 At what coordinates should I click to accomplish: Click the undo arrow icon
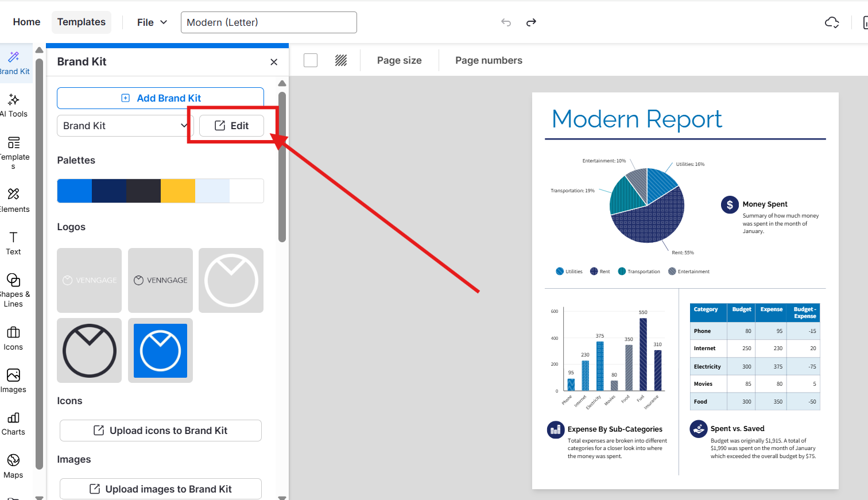[506, 22]
